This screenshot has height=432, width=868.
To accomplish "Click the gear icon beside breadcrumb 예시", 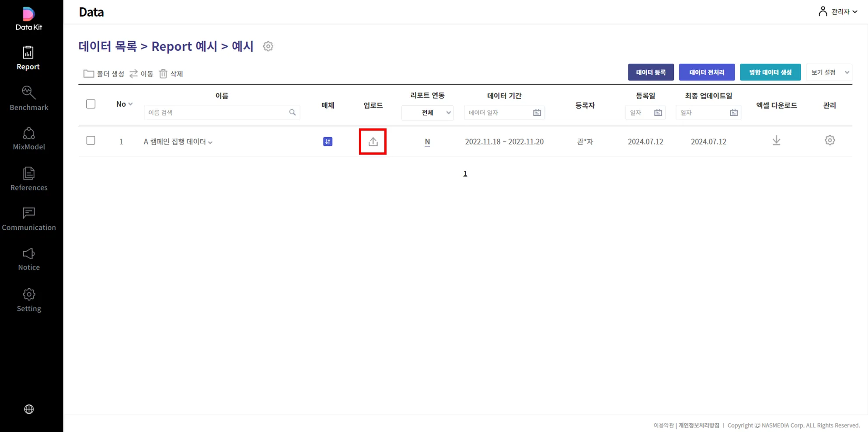I will [x=268, y=46].
